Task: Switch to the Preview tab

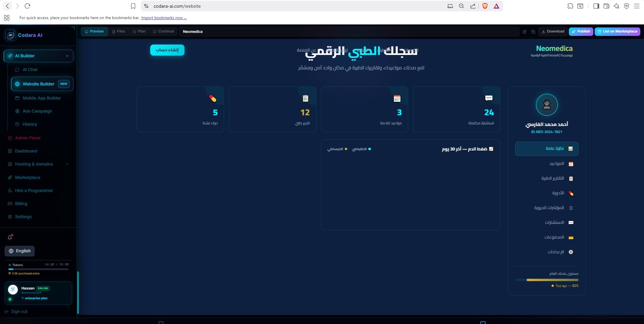Action: (x=94, y=31)
